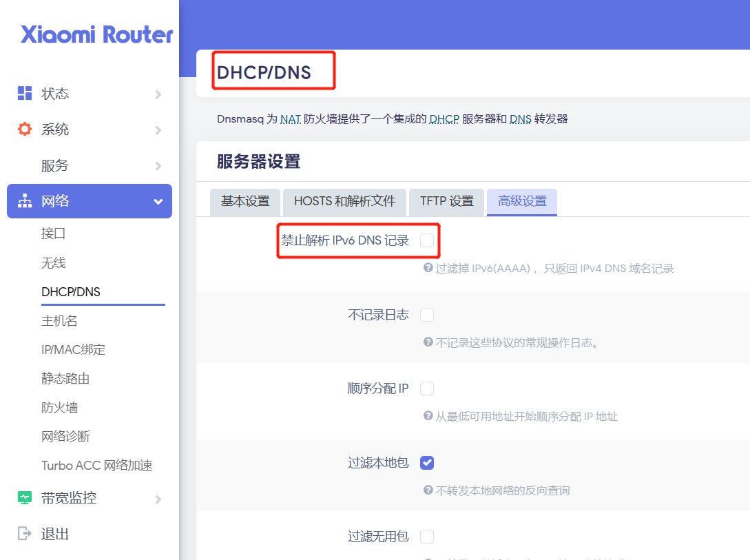Uncheck the 过滤本地包 checkbox
Image resolution: width=750 pixels, height=560 pixels.
tap(427, 462)
